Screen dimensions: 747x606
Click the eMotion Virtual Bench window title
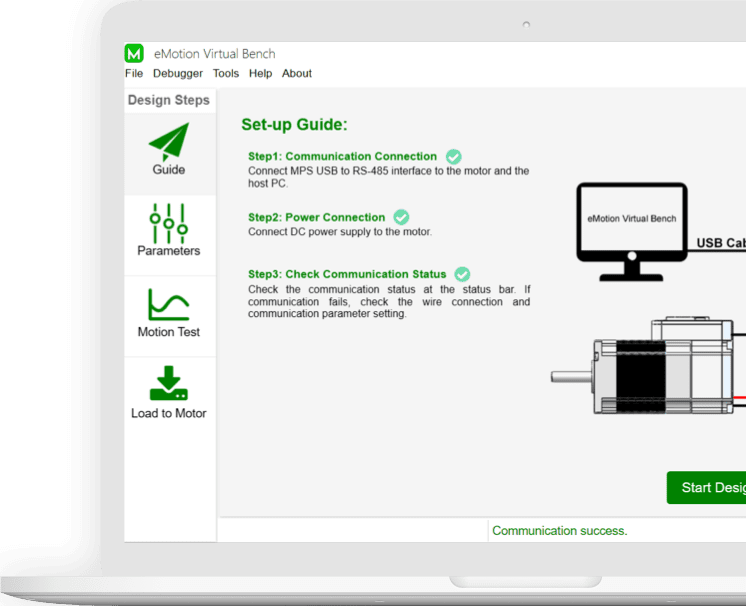point(214,53)
